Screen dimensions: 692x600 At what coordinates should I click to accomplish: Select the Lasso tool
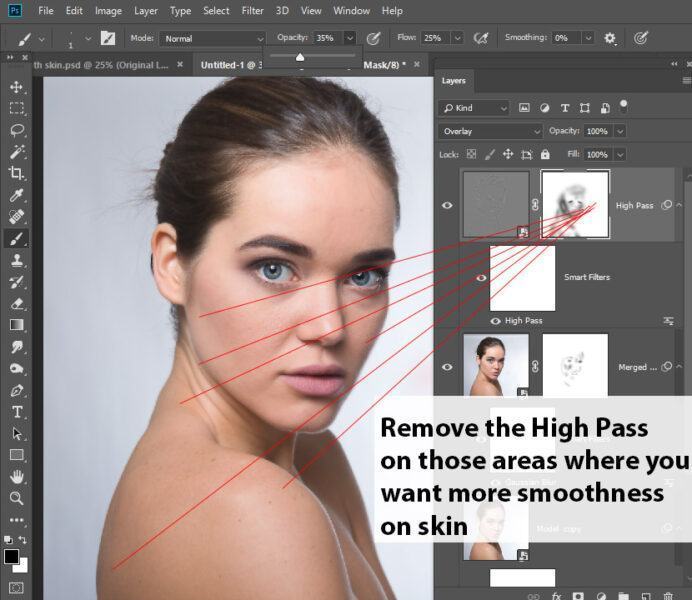click(x=16, y=130)
